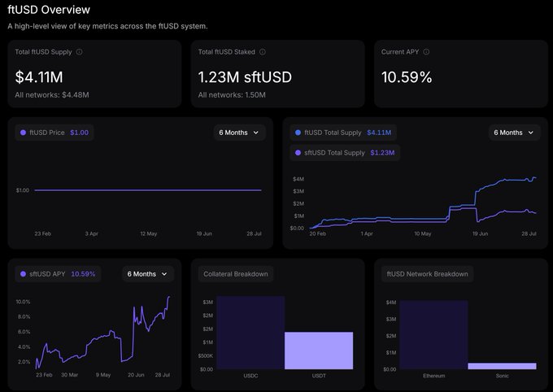Click the Ethereum network bar
This screenshot has height=392, width=553.
point(433,335)
